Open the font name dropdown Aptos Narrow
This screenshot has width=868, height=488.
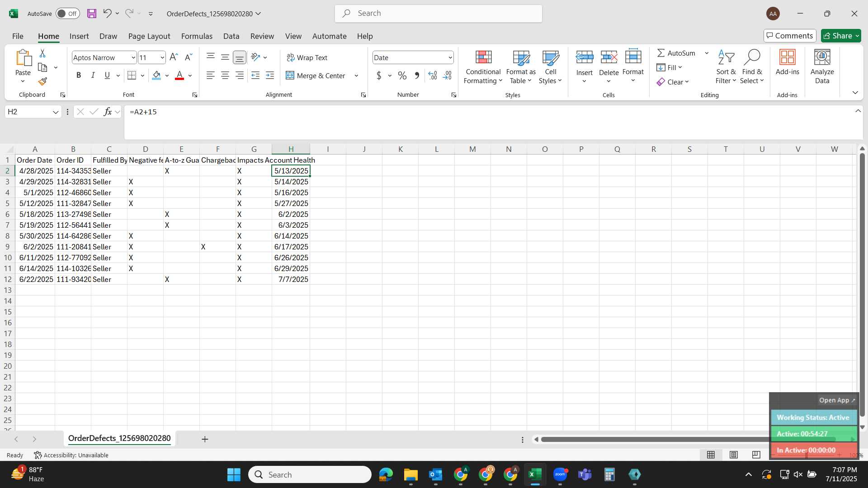133,57
